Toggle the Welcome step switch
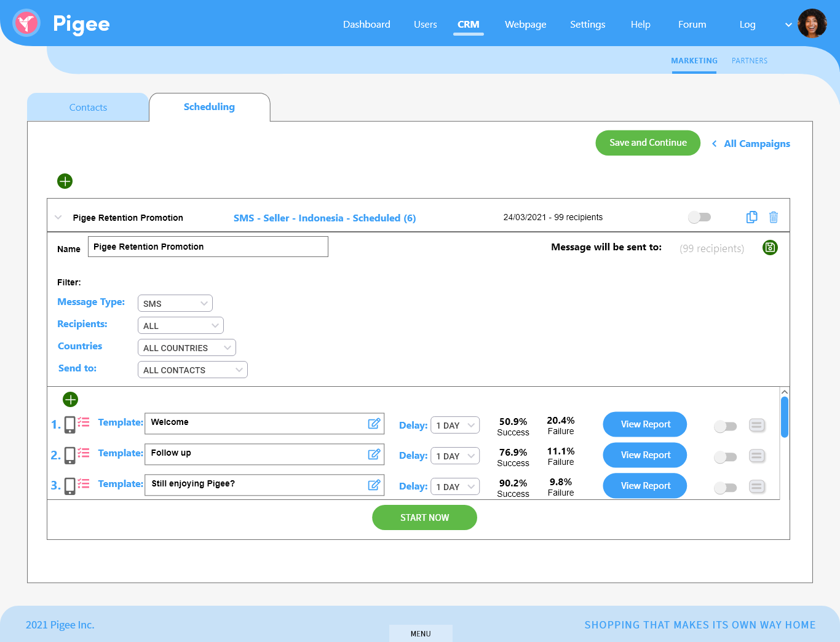 pyautogui.click(x=726, y=426)
